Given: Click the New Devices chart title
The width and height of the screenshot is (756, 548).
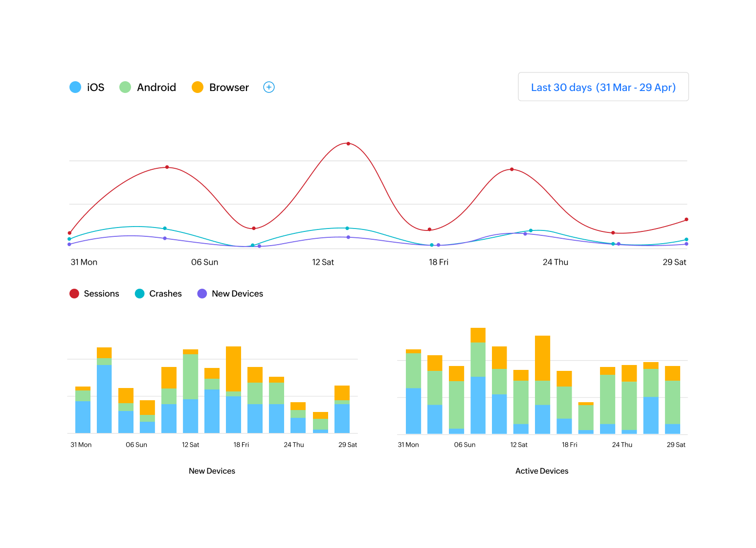Looking at the screenshot, I should click(x=212, y=471).
